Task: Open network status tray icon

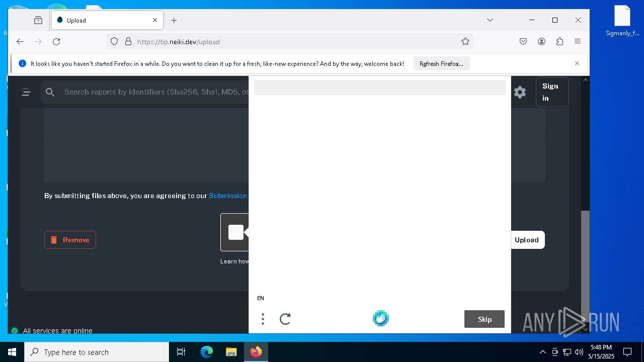Action: [x=567, y=352]
